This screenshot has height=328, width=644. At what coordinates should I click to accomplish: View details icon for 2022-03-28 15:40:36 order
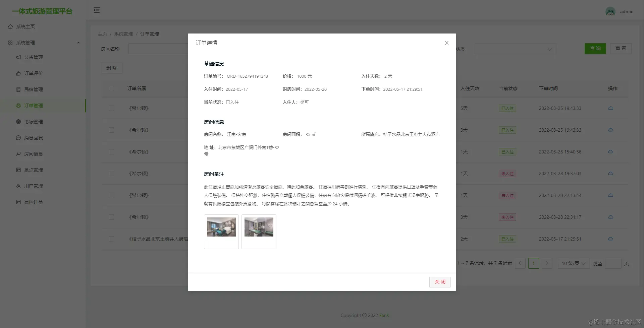tap(610, 152)
